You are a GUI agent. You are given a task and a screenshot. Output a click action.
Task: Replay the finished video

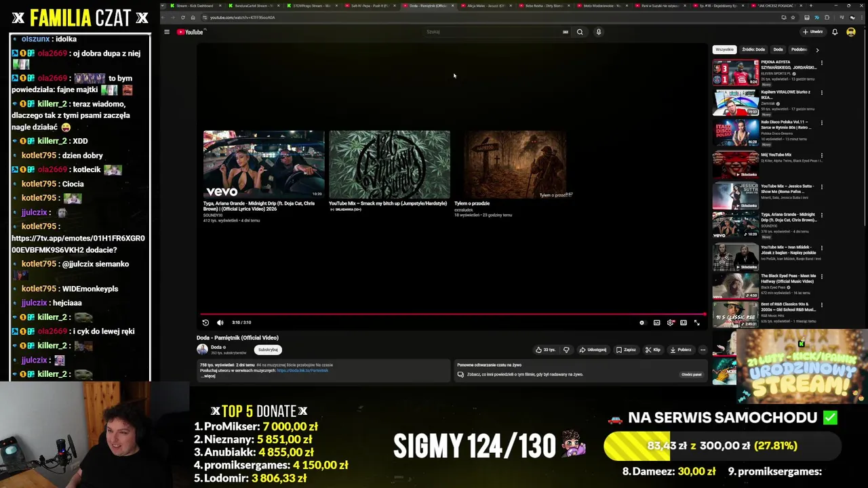pos(205,323)
